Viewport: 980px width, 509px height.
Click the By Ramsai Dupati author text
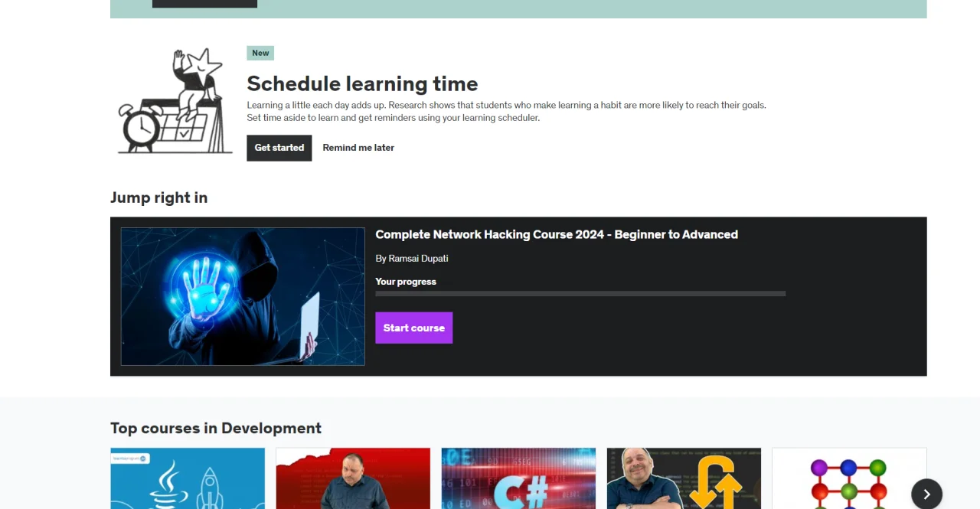click(x=412, y=259)
